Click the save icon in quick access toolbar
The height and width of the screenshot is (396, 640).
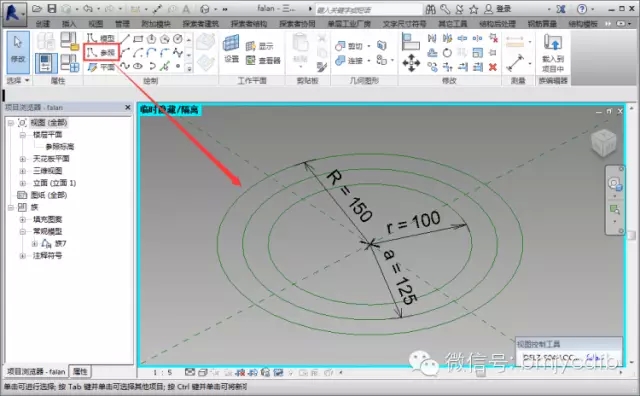pos(52,9)
